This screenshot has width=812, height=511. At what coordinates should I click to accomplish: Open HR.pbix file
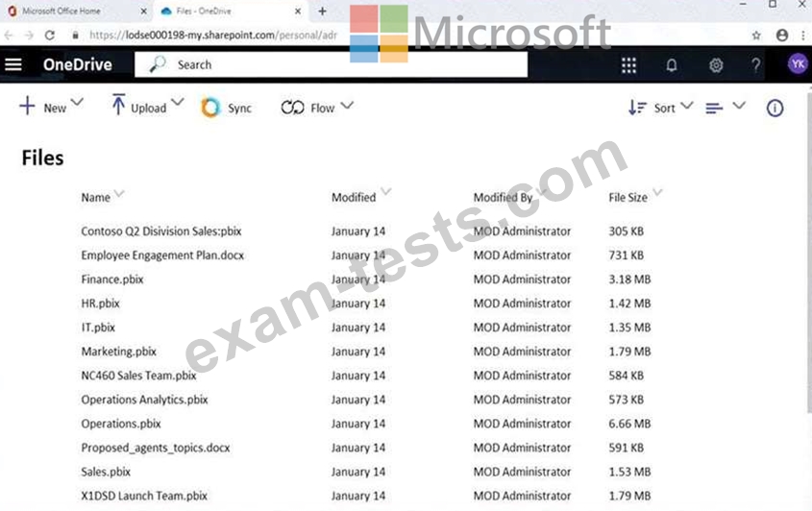100,304
